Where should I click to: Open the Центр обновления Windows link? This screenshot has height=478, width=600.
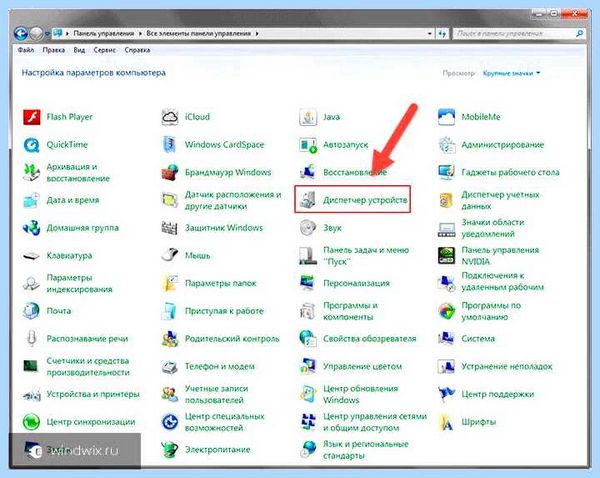(361, 394)
